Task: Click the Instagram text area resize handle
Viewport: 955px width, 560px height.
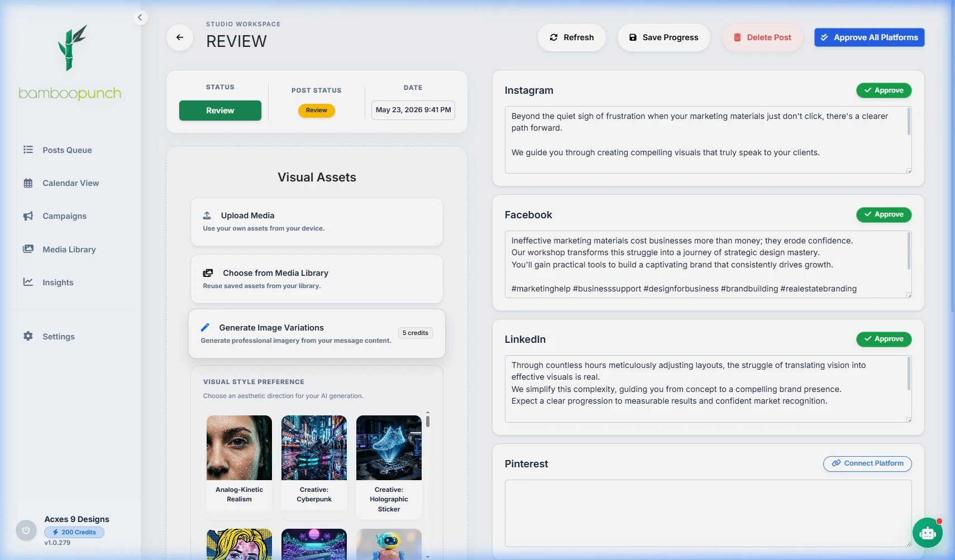Action: (x=909, y=170)
